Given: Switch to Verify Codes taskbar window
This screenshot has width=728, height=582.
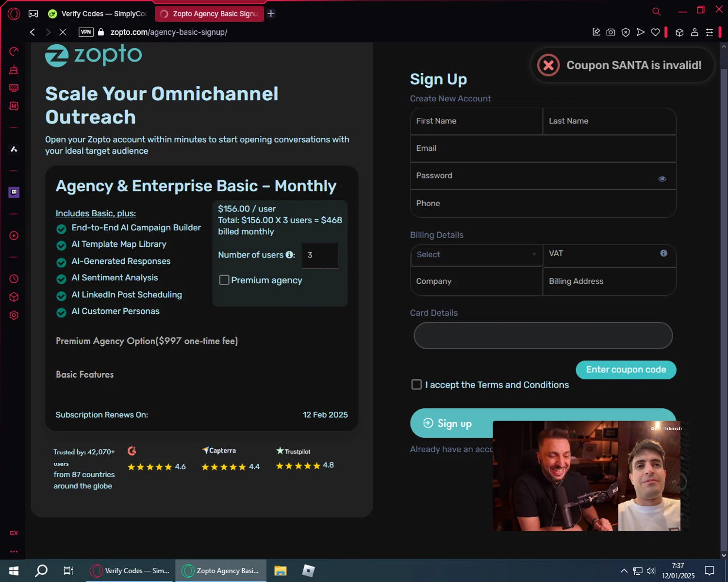Looking at the screenshot, I should coord(130,571).
